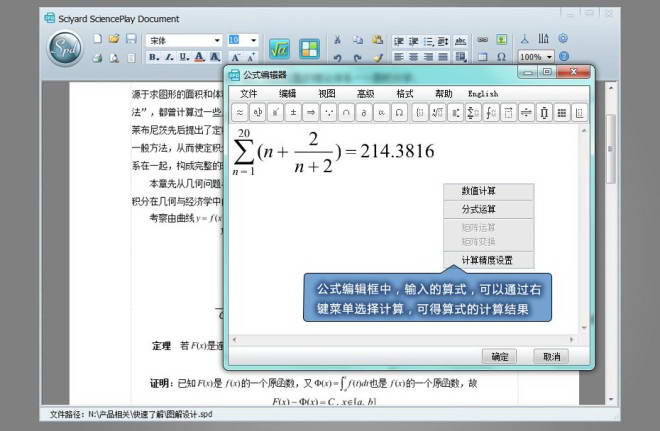Open 格式 menu in formula editor
The height and width of the screenshot is (431, 660).
click(x=405, y=93)
